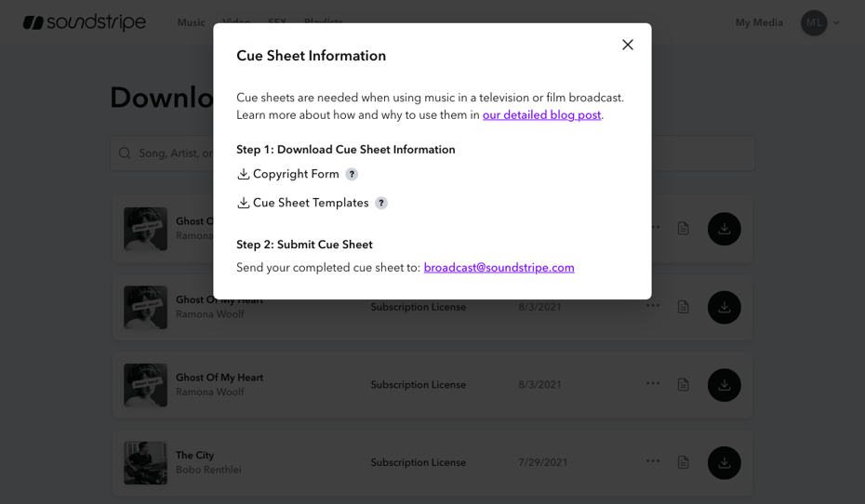Screen dimensions: 865x504
Task: Open the Music menu in navigation
Action: [x=191, y=22]
